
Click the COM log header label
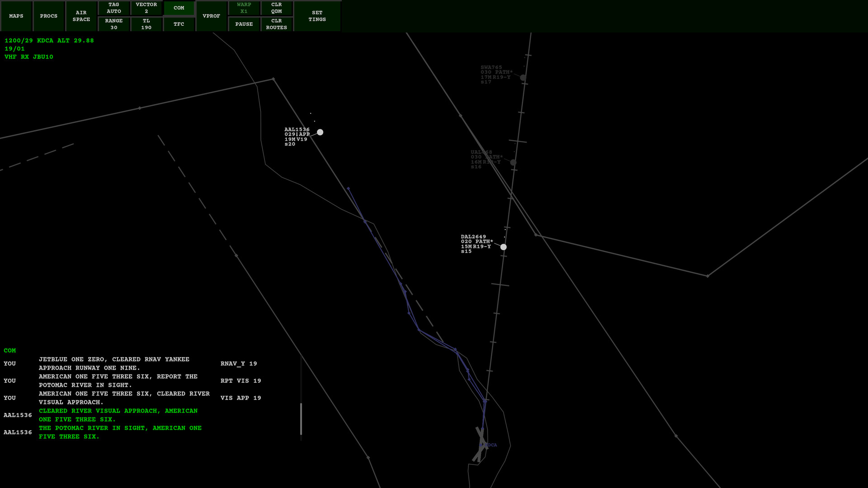[x=9, y=351]
